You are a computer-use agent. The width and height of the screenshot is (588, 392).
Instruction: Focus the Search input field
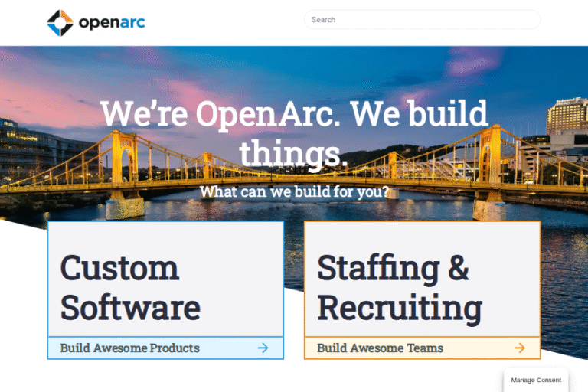(x=422, y=20)
